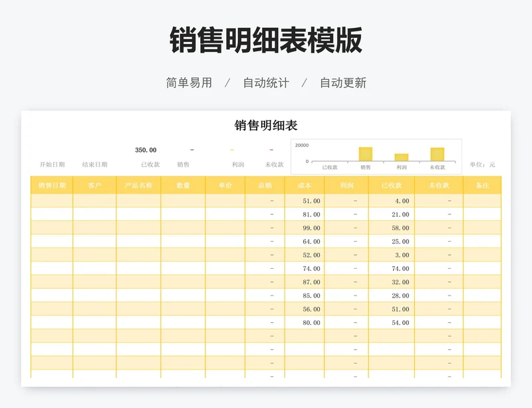Select the 客户 column header
The width and height of the screenshot is (532, 408).
coord(94,185)
